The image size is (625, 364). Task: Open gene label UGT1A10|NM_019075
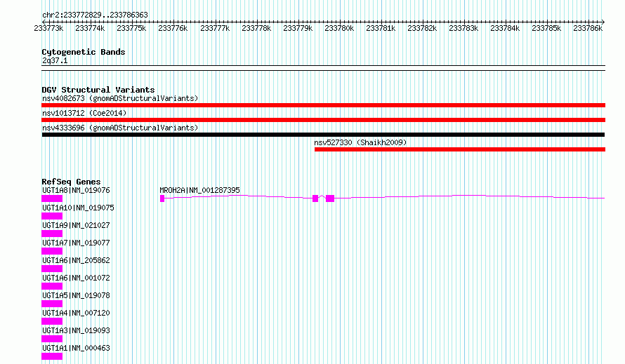78,208
